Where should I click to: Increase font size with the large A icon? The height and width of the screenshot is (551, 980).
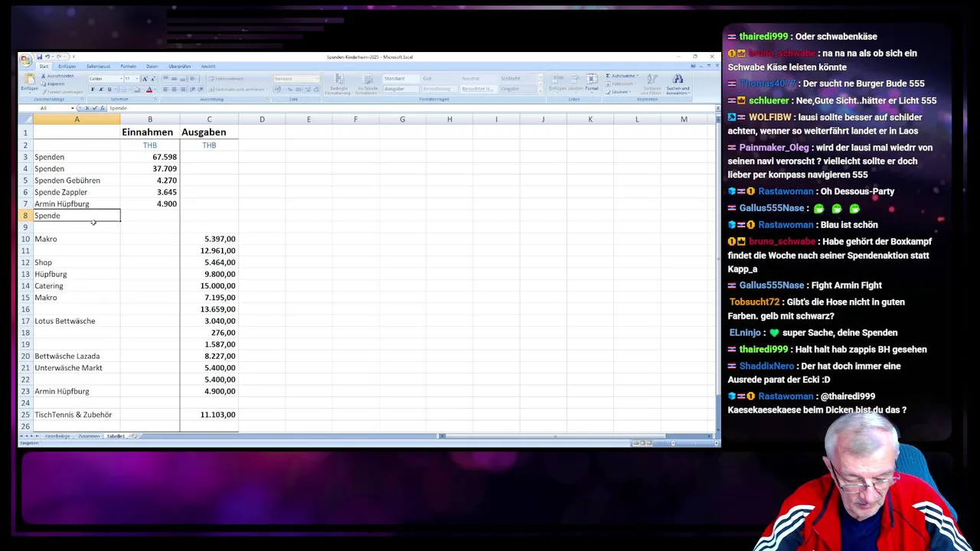pyautogui.click(x=145, y=79)
